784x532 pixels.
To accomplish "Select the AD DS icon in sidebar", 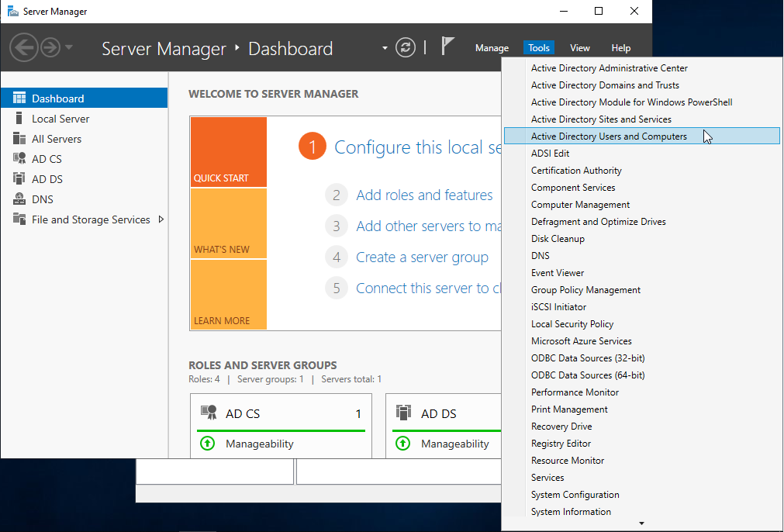I will click(19, 178).
